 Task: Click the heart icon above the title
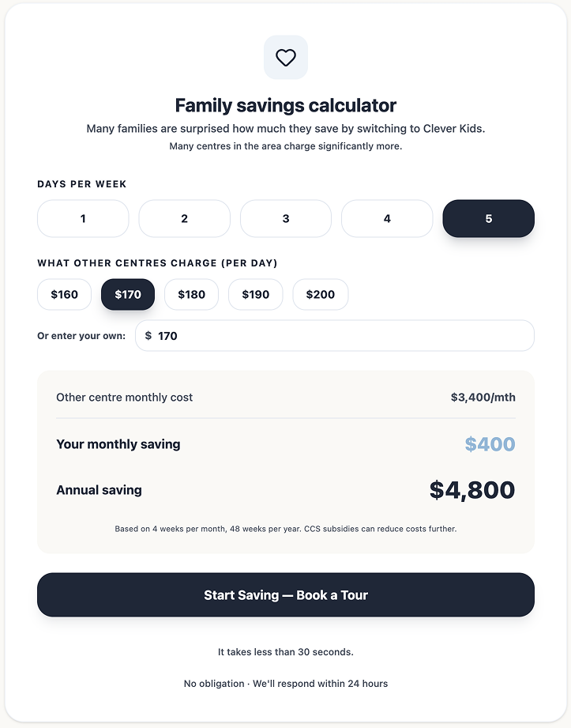tap(286, 58)
